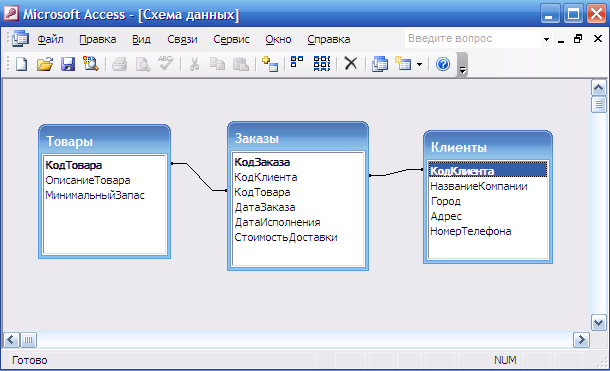Click the New document toolbar icon

click(x=22, y=63)
